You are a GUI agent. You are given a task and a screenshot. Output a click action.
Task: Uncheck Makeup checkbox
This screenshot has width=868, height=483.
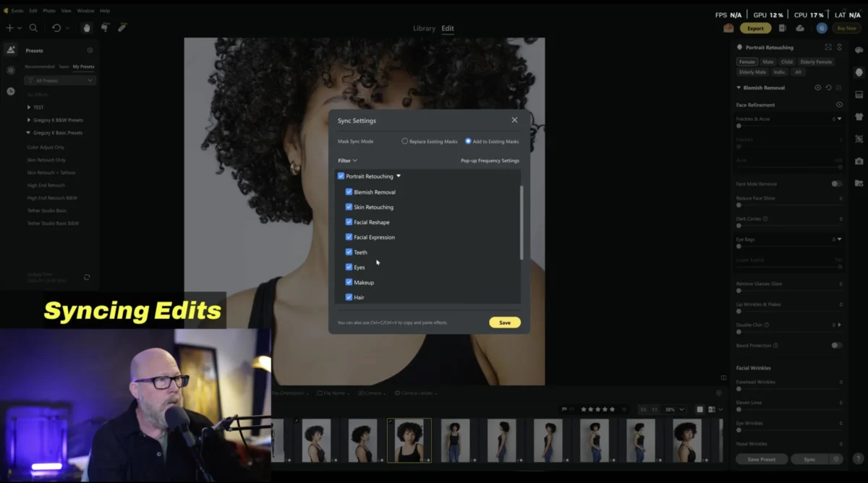click(x=349, y=282)
